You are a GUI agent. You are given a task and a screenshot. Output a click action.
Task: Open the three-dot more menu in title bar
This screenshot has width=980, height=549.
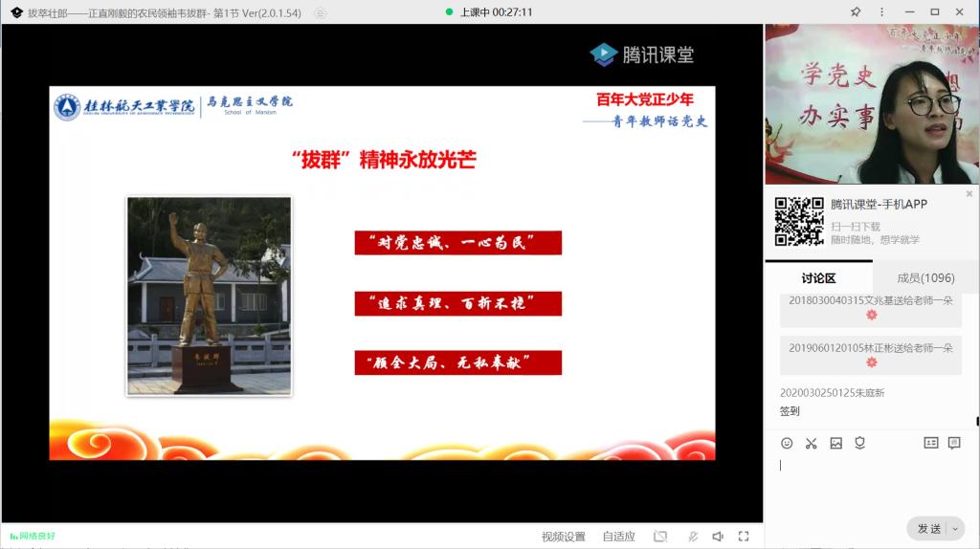[x=882, y=11]
